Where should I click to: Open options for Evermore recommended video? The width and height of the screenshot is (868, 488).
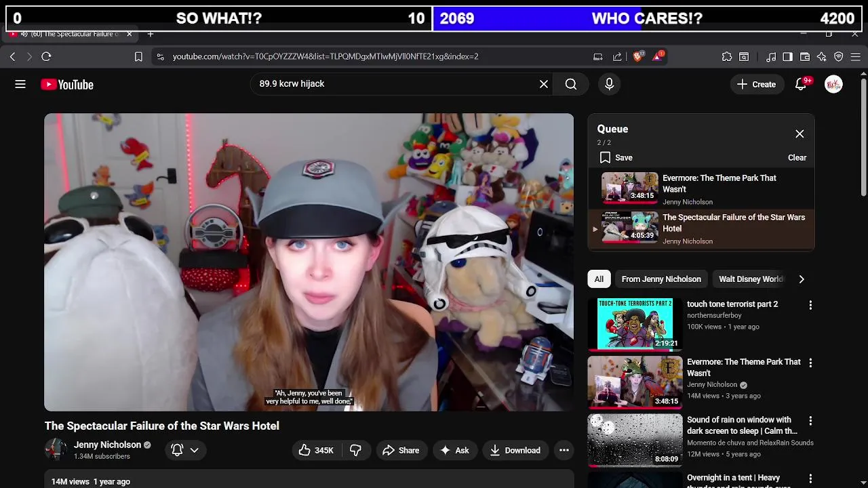[x=810, y=363]
